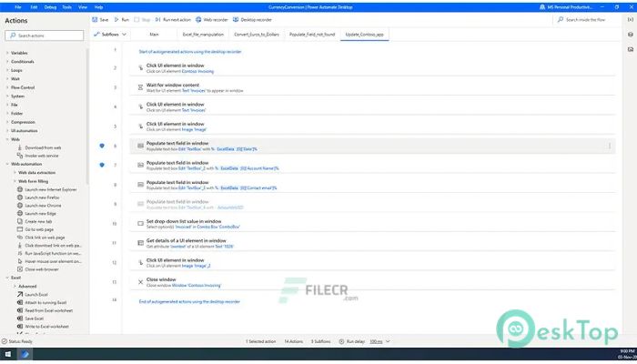Open the Images pane icon
637x364 pixels.
tap(630, 49)
